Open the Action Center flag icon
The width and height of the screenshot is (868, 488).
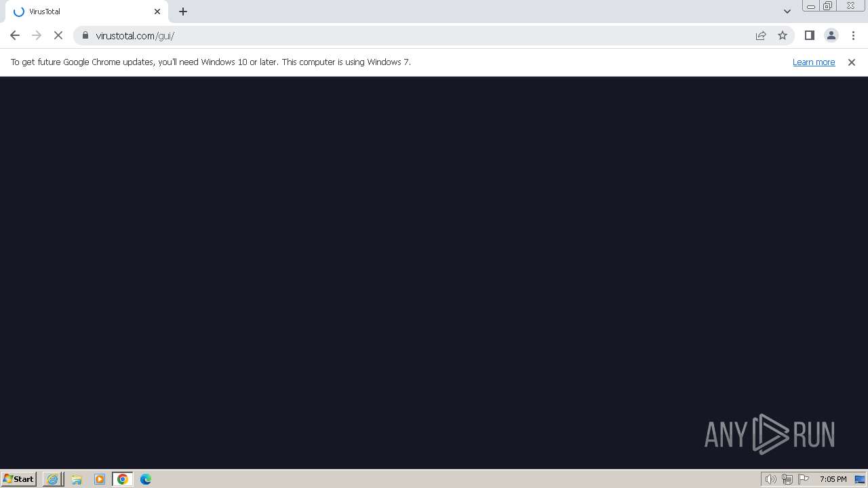tap(804, 479)
